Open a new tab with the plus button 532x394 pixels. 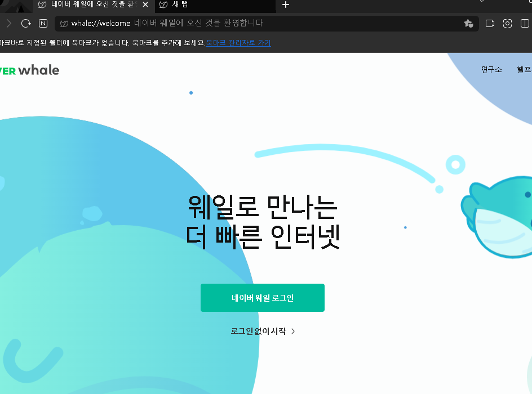[286, 5]
